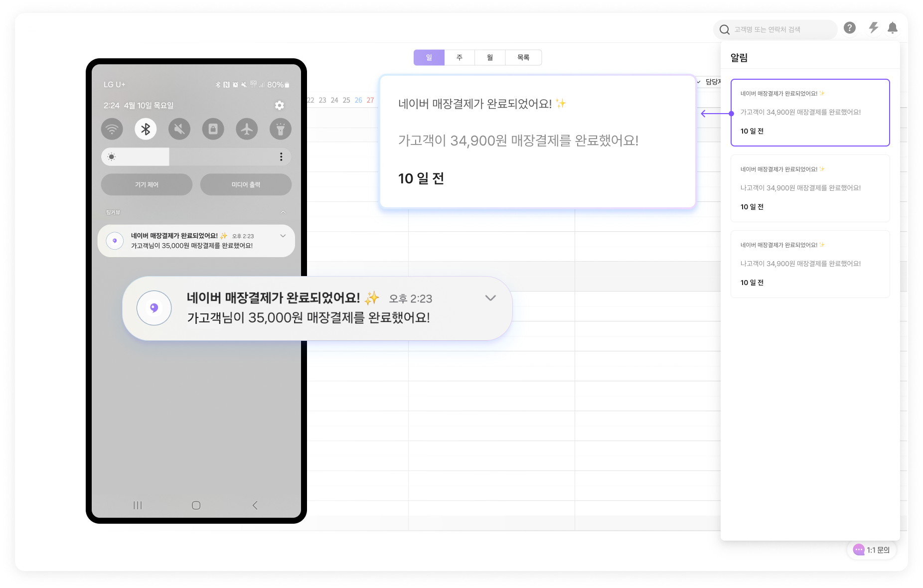Screen dimensions: 923x588
Task: Tap the app icon in enlarged banner
Action: 154,308
